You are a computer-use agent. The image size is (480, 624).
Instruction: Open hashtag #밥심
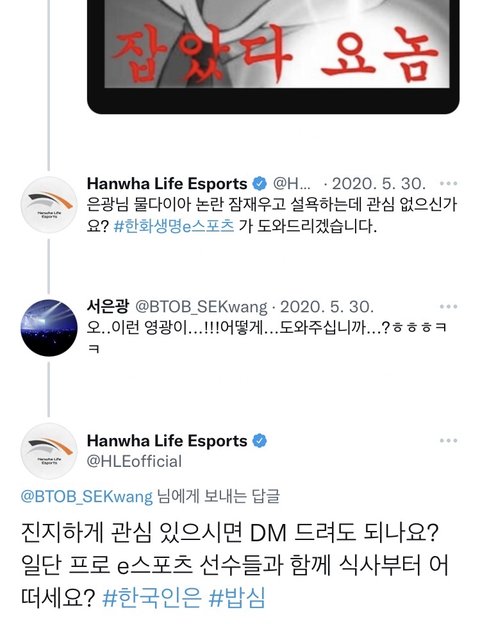[237, 597]
